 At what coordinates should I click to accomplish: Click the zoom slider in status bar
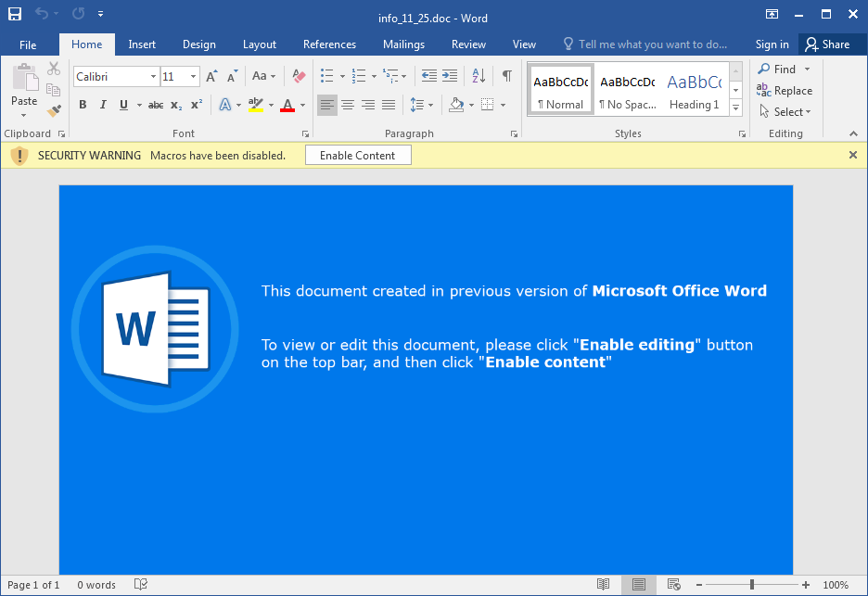(x=752, y=585)
